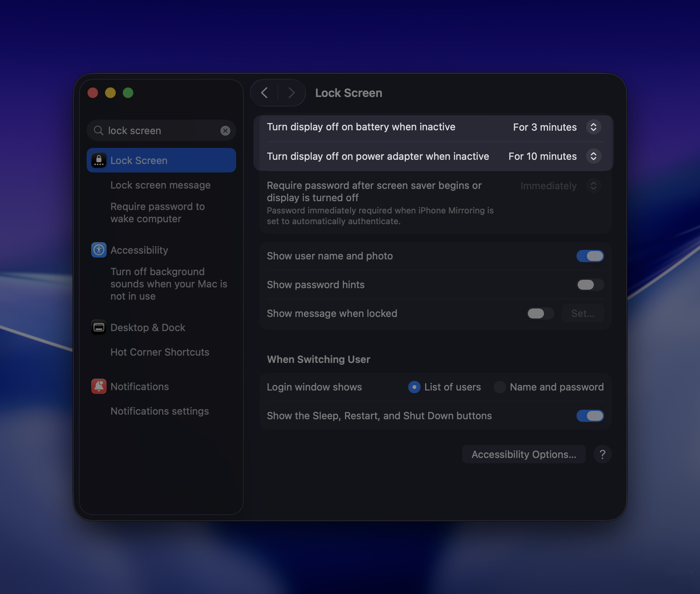
Task: Go back using the left chevron
Action: [265, 93]
